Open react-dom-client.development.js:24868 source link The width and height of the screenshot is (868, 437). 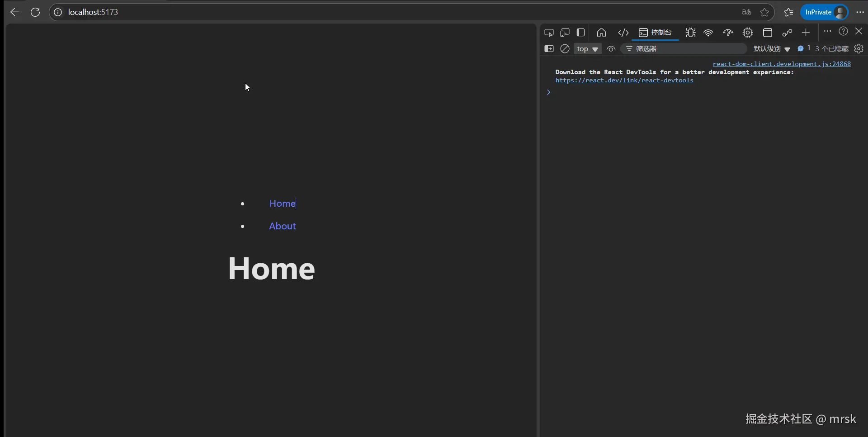782,64
